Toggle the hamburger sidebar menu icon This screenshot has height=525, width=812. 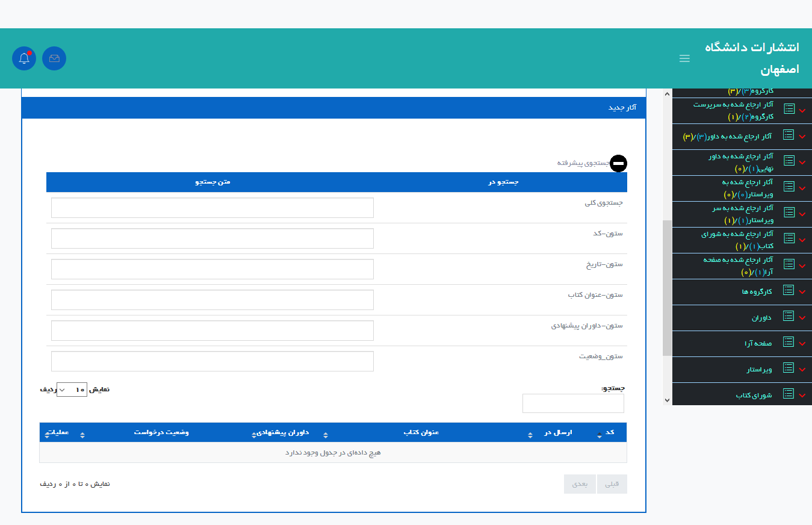684,58
